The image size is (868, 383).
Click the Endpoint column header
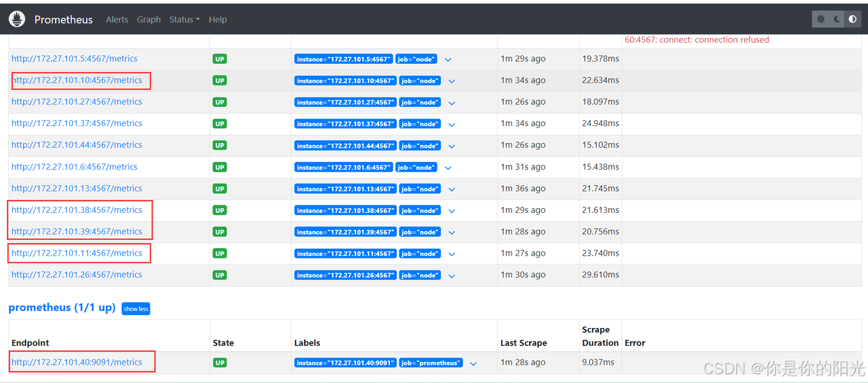click(x=31, y=343)
